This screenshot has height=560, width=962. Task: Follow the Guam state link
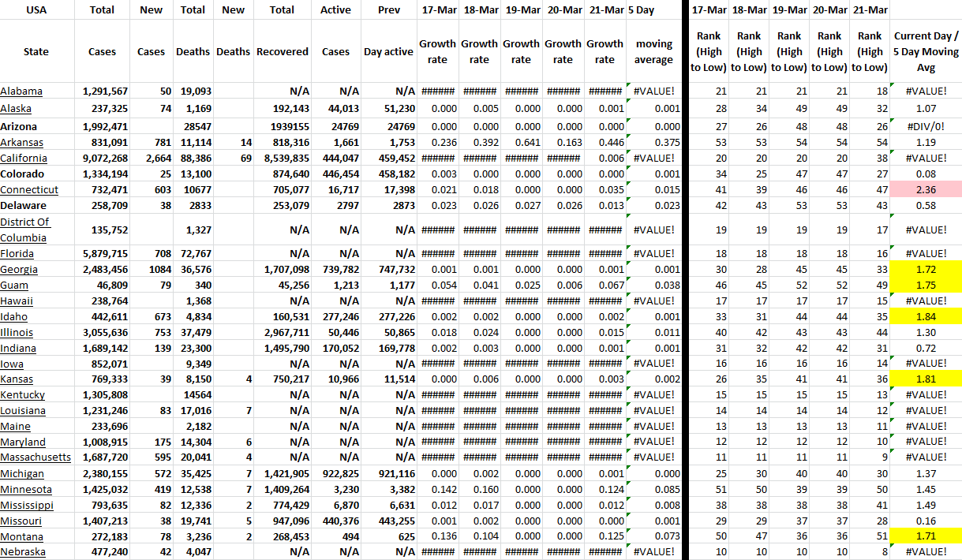point(15,286)
